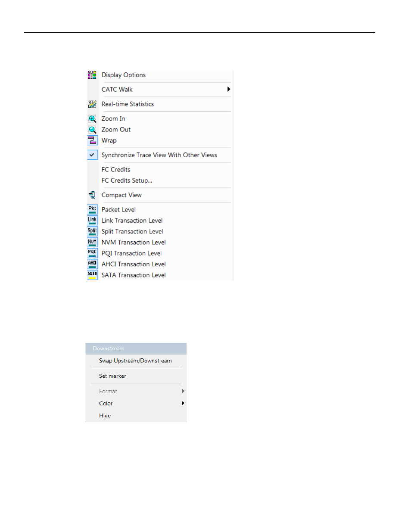Select the Wrap menu entry
Image resolution: width=411 pixels, height=532 pixels.
pyautogui.click(x=109, y=141)
